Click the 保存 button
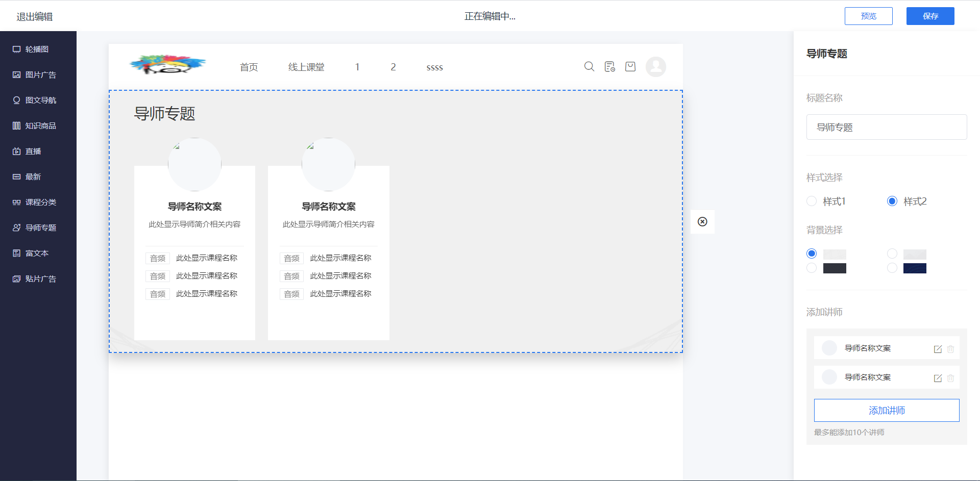The width and height of the screenshot is (980, 481). 930,16
